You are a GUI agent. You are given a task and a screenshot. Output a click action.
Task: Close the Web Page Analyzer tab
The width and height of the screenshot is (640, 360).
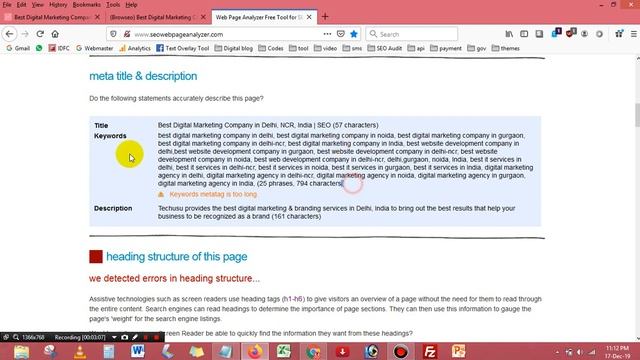[309, 17]
